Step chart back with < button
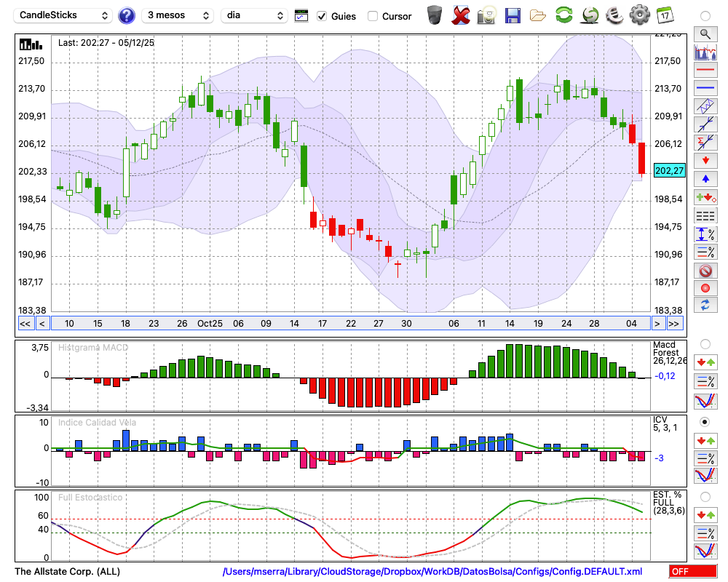This screenshot has width=728, height=582. coord(42,324)
